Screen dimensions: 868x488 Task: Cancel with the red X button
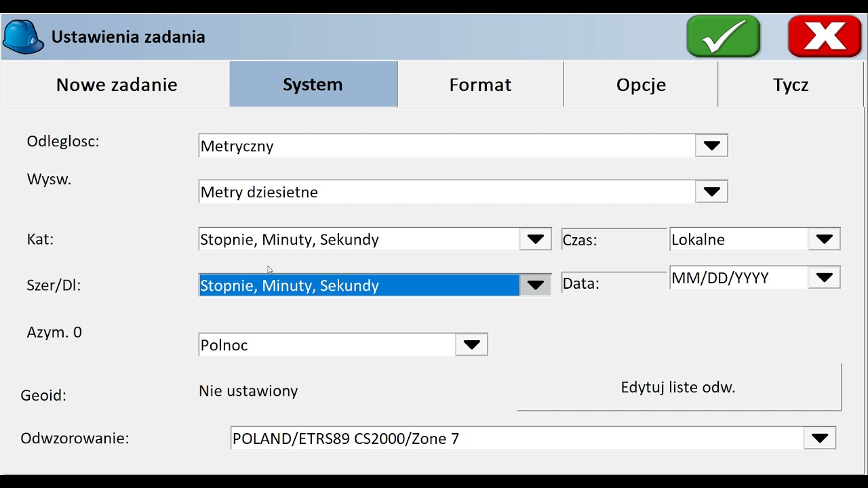coord(825,37)
